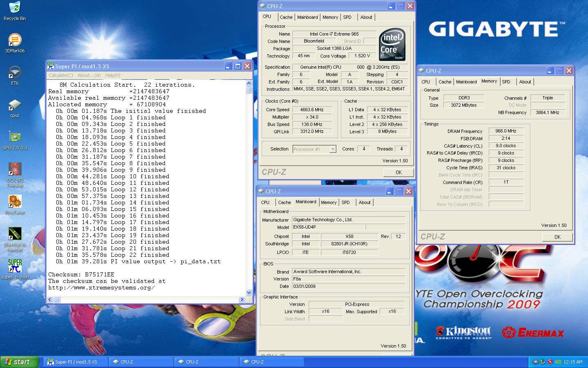Select second CPU-Z taskbar button

pyautogui.click(x=207, y=362)
